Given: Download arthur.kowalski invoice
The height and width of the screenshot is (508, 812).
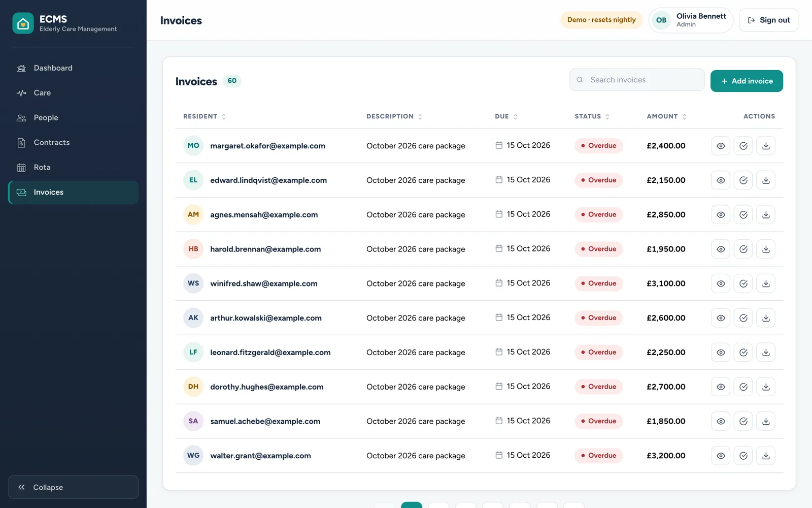Looking at the screenshot, I should [766, 318].
